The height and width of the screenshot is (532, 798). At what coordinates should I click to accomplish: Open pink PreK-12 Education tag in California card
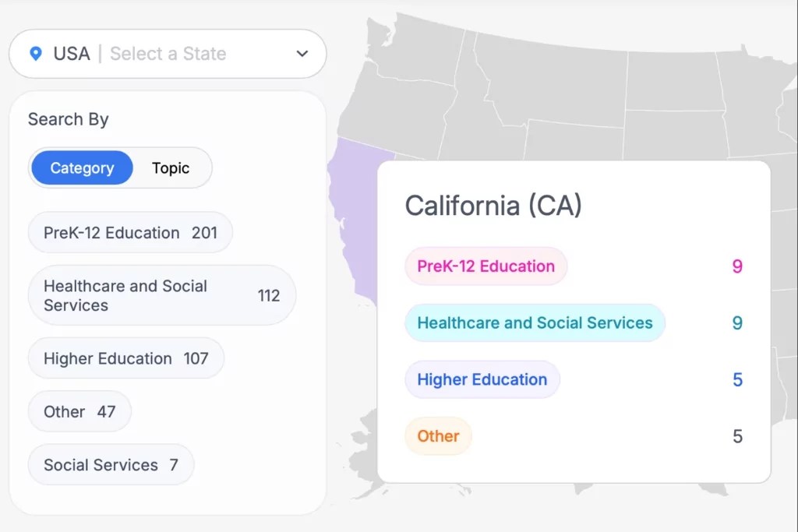point(486,266)
